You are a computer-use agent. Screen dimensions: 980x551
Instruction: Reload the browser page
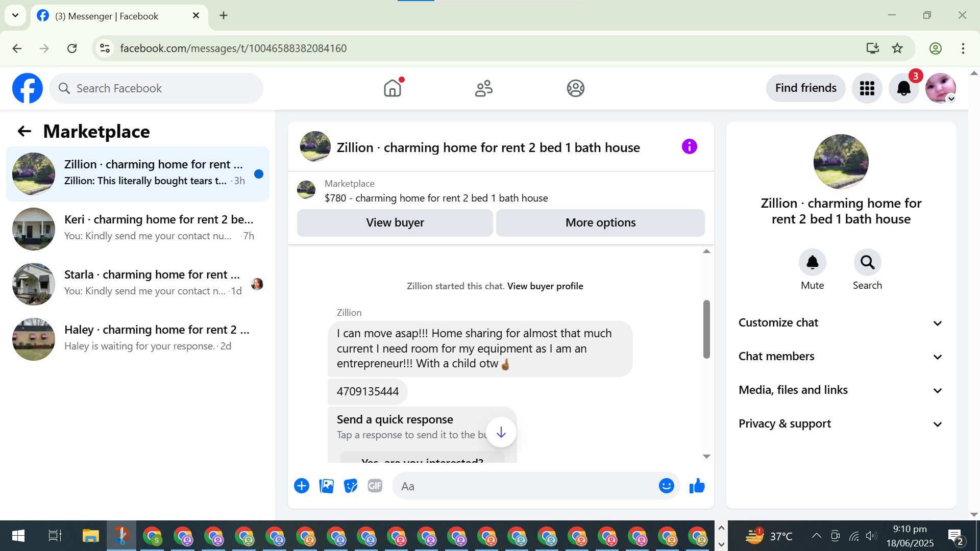[x=72, y=48]
